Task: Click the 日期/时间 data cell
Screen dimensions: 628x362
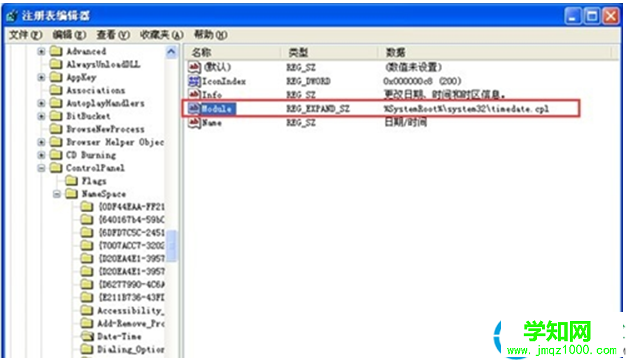Action: 405,123
